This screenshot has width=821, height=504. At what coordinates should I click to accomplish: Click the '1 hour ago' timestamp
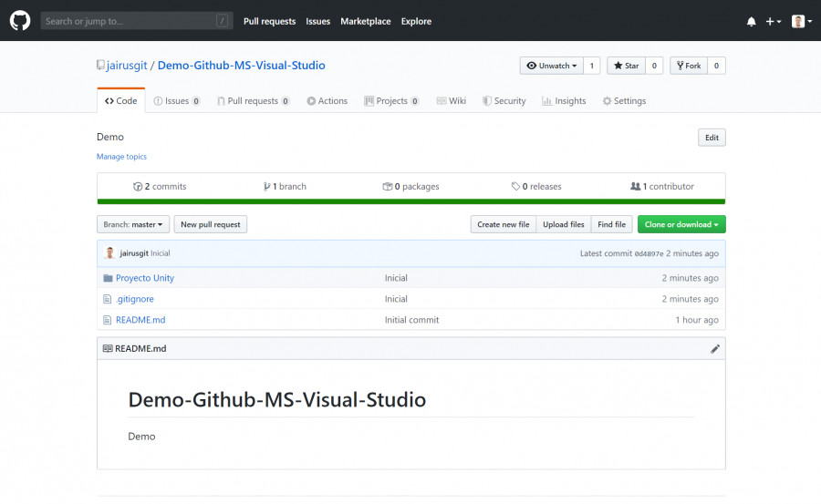click(697, 320)
